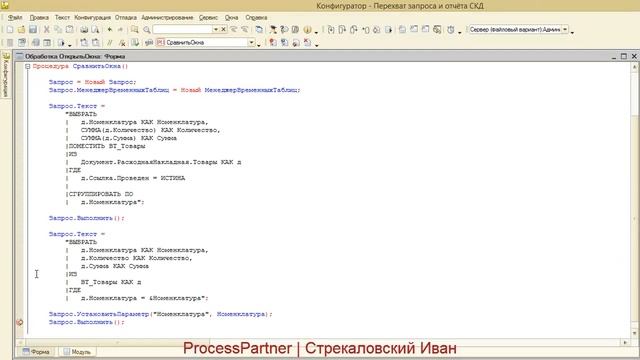Open overflow arrow after procedure combo box

coord(259,45)
